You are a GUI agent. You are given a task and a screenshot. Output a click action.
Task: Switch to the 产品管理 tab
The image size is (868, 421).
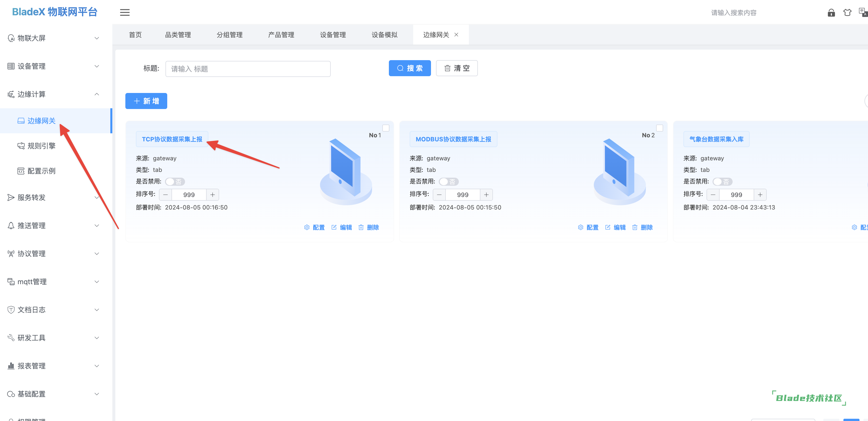tap(281, 35)
